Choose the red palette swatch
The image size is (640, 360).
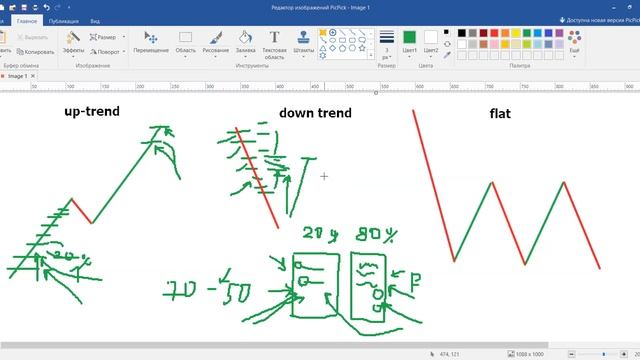(494, 33)
